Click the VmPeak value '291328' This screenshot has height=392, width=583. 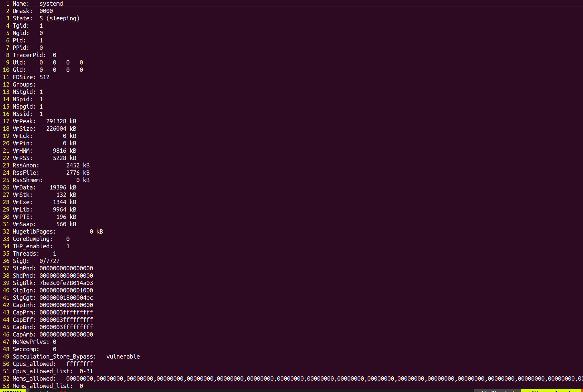point(56,121)
